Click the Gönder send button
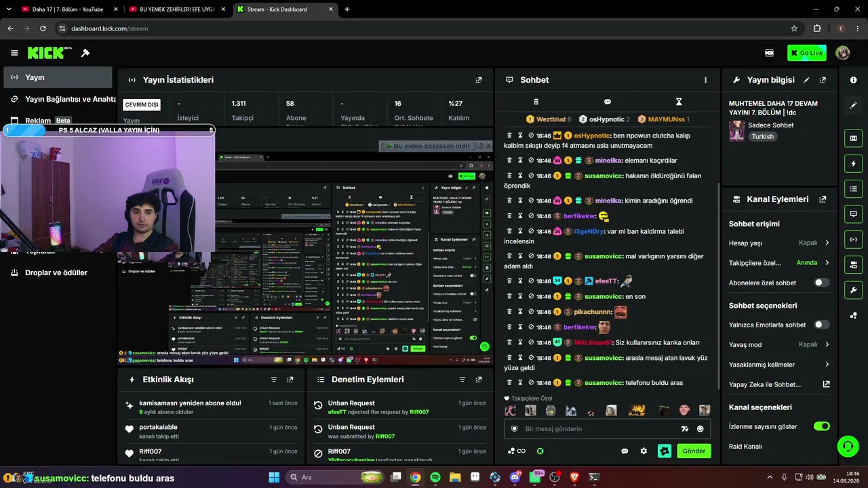 (x=694, y=451)
